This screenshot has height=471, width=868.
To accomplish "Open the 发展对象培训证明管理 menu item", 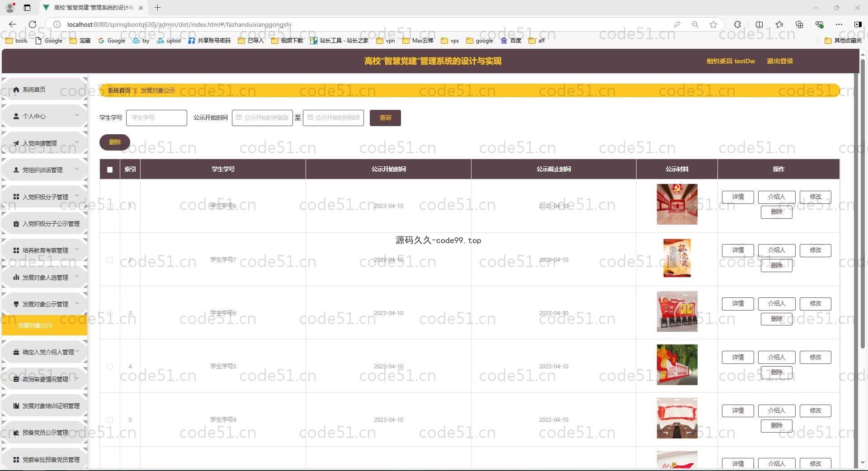I will 44,406.
